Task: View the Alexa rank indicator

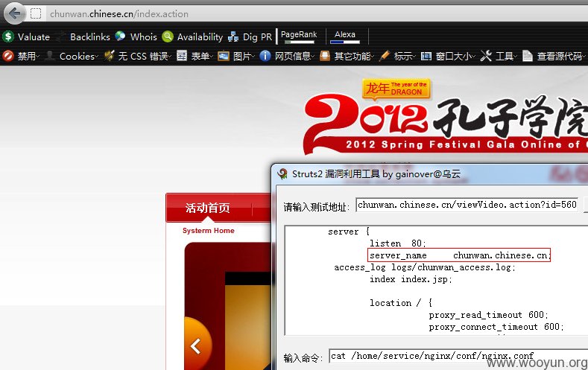Action: click(x=345, y=36)
